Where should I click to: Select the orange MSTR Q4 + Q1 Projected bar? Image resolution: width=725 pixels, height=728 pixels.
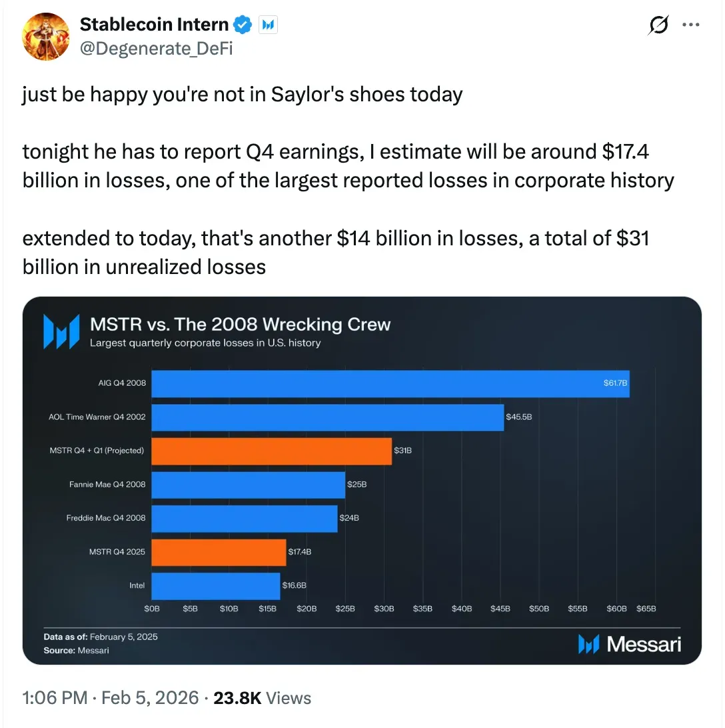point(272,451)
